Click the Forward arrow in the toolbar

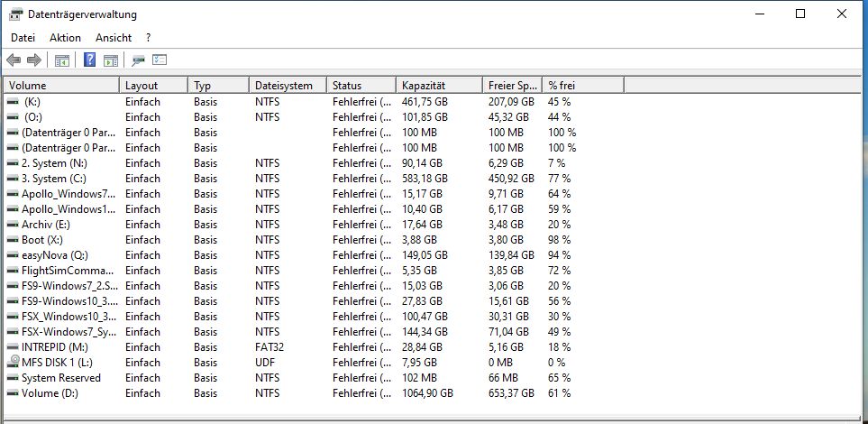[x=33, y=60]
